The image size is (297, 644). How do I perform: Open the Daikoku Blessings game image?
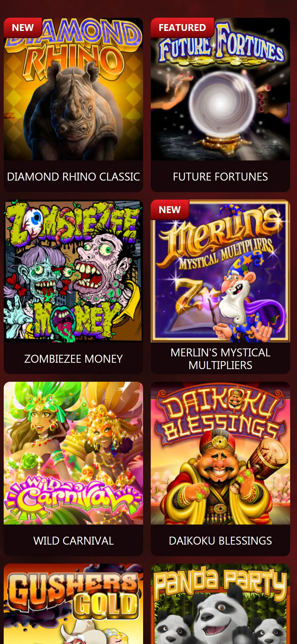pyautogui.click(x=220, y=453)
